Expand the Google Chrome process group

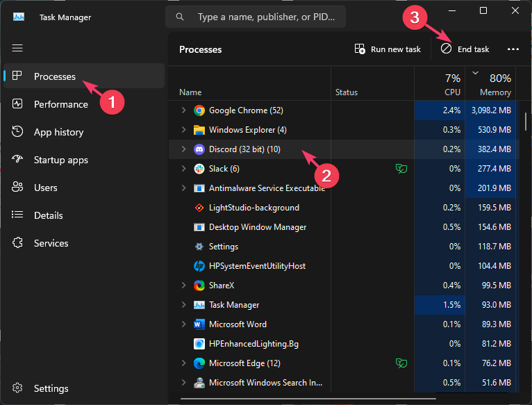[x=184, y=110]
